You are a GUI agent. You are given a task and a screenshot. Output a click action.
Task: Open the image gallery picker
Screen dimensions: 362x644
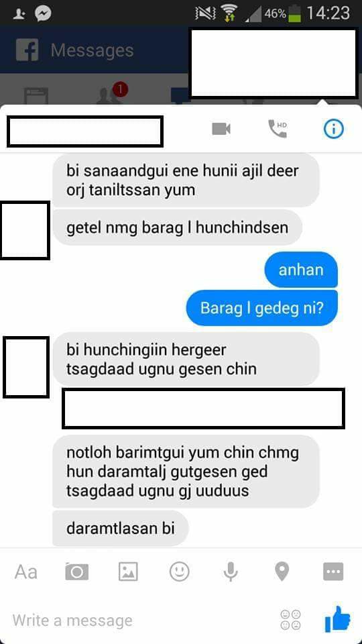(128, 572)
